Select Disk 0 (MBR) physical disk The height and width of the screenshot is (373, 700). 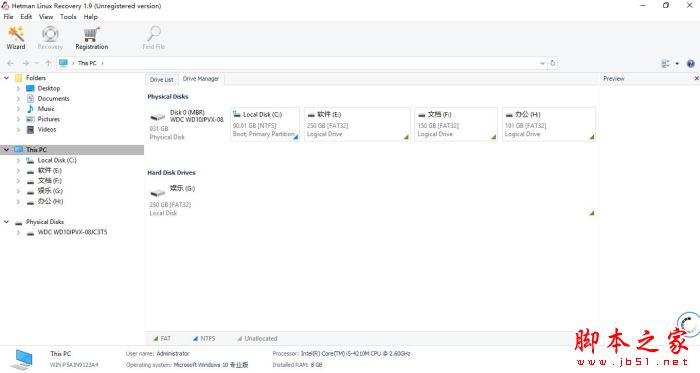click(x=186, y=124)
